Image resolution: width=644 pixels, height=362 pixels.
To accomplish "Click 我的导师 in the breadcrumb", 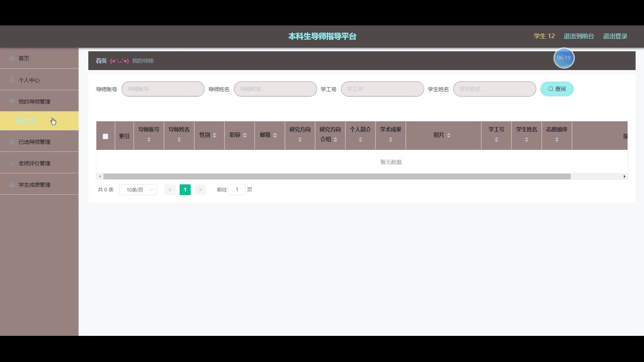I will 143,61.
